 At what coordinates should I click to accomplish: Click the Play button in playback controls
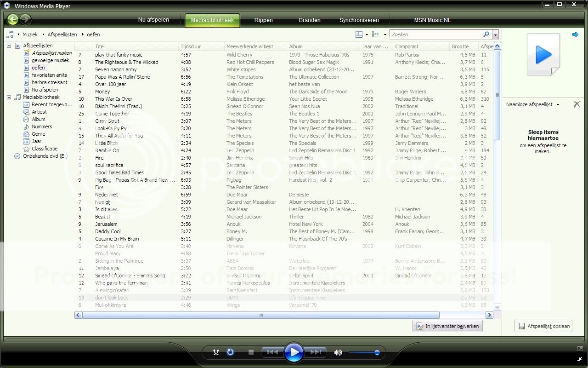pos(294,352)
